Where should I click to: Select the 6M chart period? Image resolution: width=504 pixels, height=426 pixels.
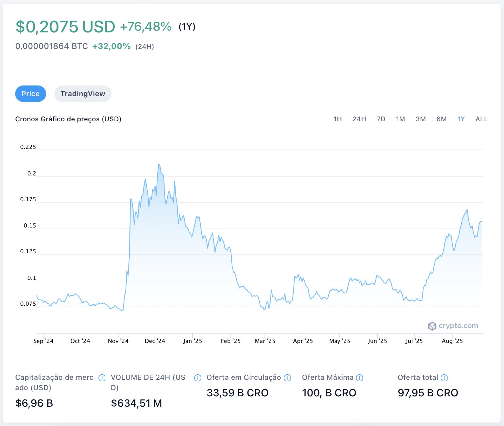pyautogui.click(x=441, y=119)
